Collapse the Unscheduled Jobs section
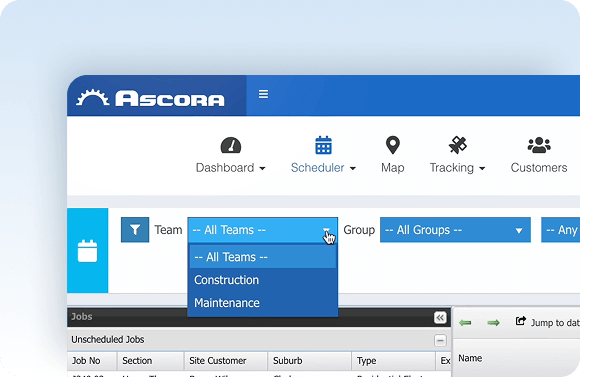Screen dimensions: 595x392 coord(440,340)
